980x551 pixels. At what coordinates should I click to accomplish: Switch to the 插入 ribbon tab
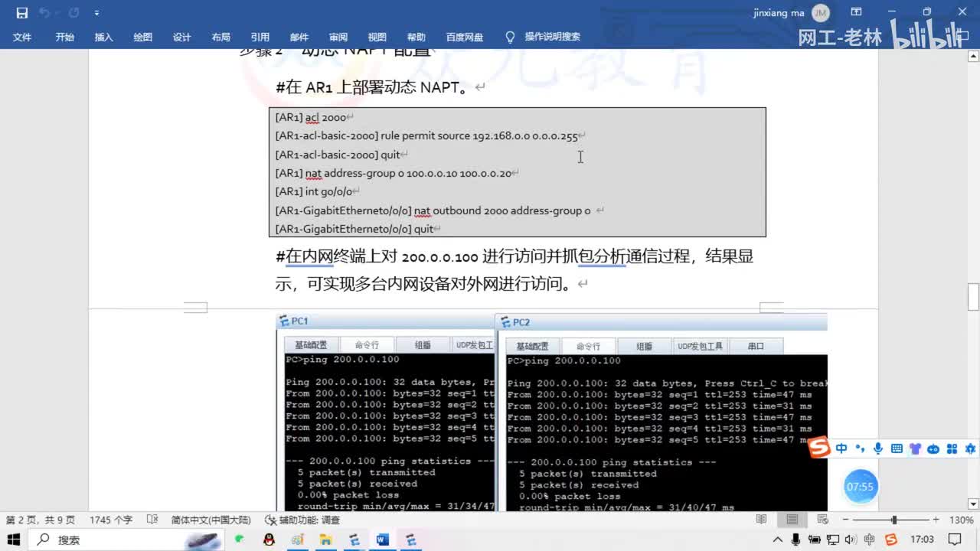[103, 37]
